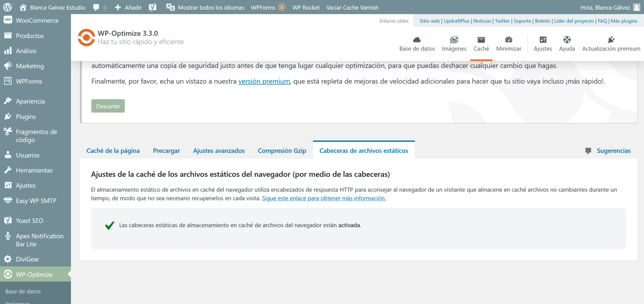The image size is (644, 304).
Task: Click the Herramientas wrench icon
Action: (8, 170)
